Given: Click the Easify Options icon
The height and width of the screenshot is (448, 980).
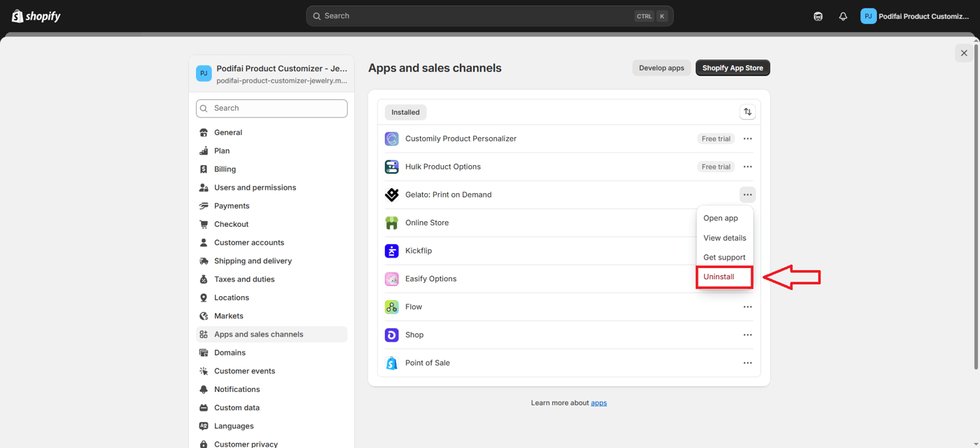Looking at the screenshot, I should click(x=392, y=279).
